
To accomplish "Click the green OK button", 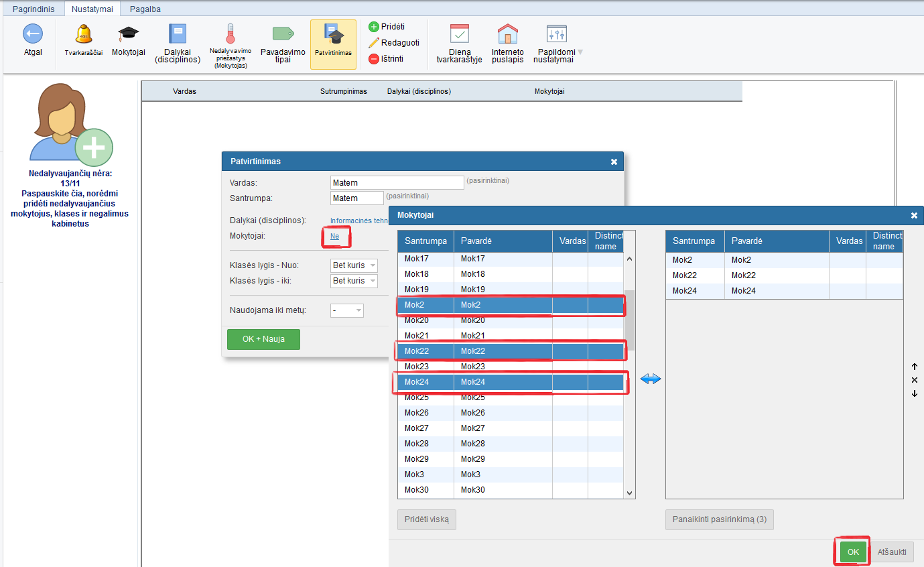I will click(853, 552).
